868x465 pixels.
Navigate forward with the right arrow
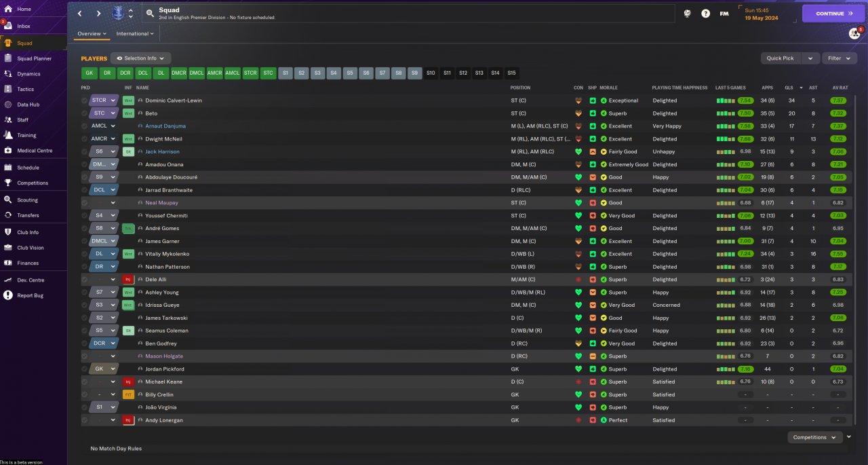coord(98,13)
